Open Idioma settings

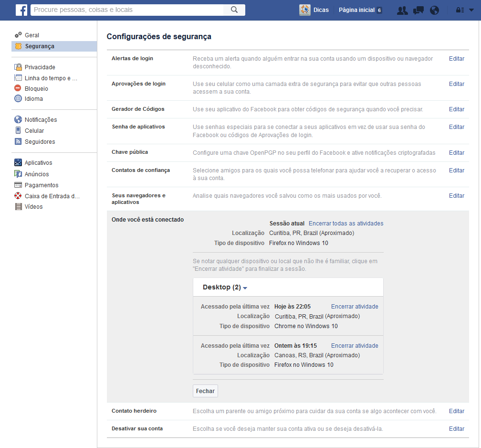pos(34,99)
